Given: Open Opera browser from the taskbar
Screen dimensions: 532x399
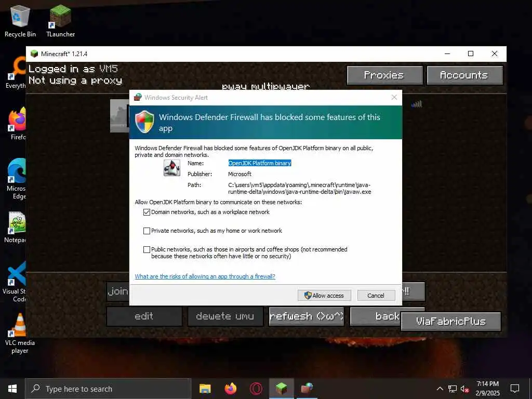Looking at the screenshot, I should pyautogui.click(x=256, y=389).
